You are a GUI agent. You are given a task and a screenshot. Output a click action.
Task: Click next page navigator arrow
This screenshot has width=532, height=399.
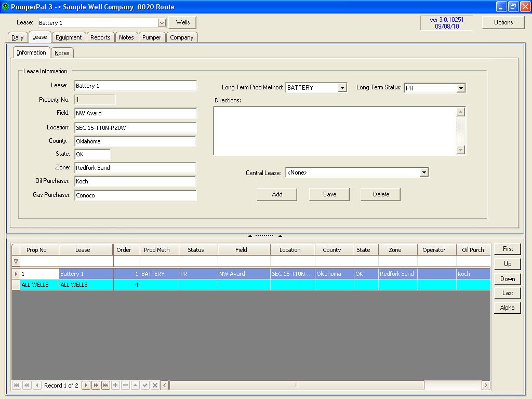pyautogui.click(x=96, y=385)
